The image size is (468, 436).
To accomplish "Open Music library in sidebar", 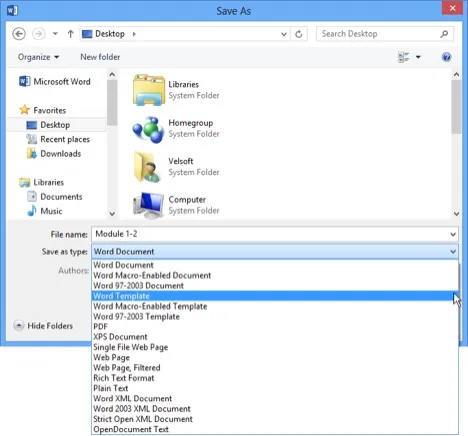I will 45,211.
